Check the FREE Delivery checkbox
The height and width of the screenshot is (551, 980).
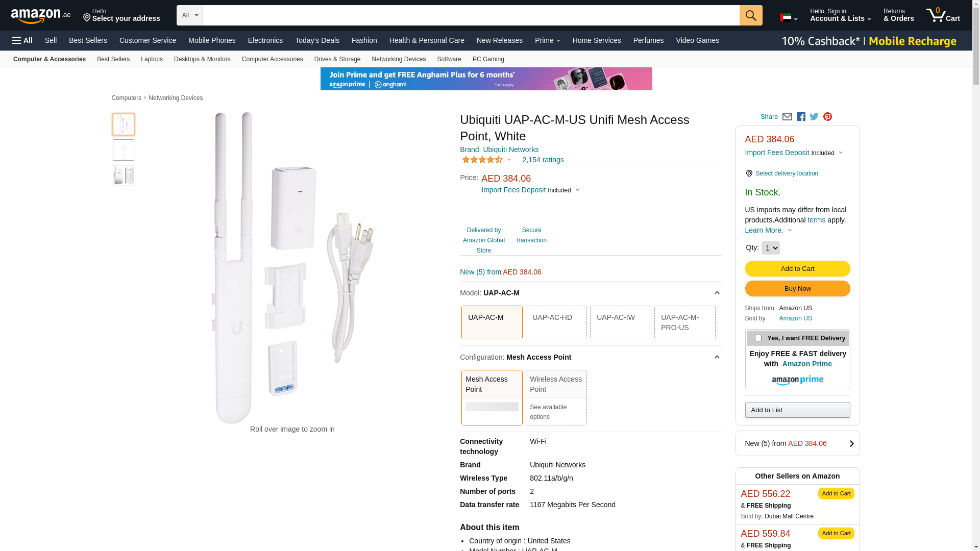[x=758, y=338]
